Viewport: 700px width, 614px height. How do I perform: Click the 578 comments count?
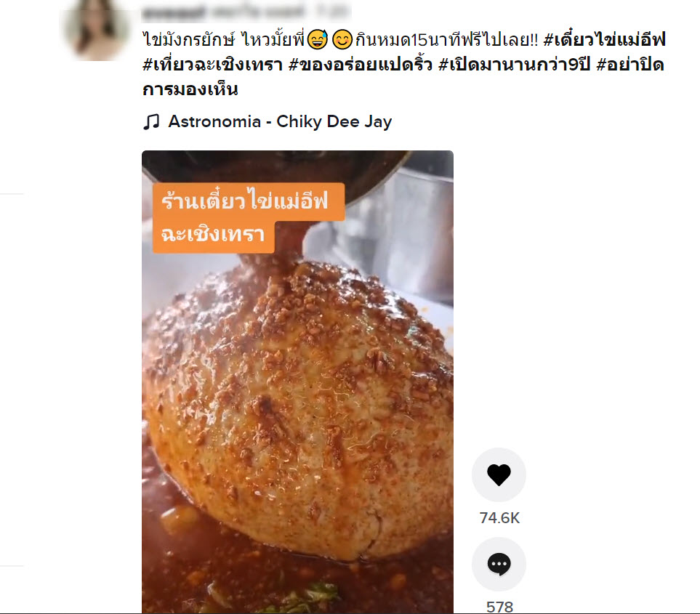[499, 606]
